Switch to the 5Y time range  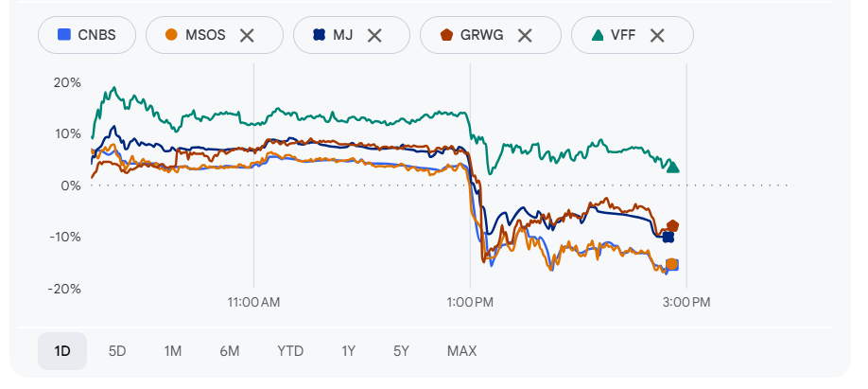(x=401, y=351)
